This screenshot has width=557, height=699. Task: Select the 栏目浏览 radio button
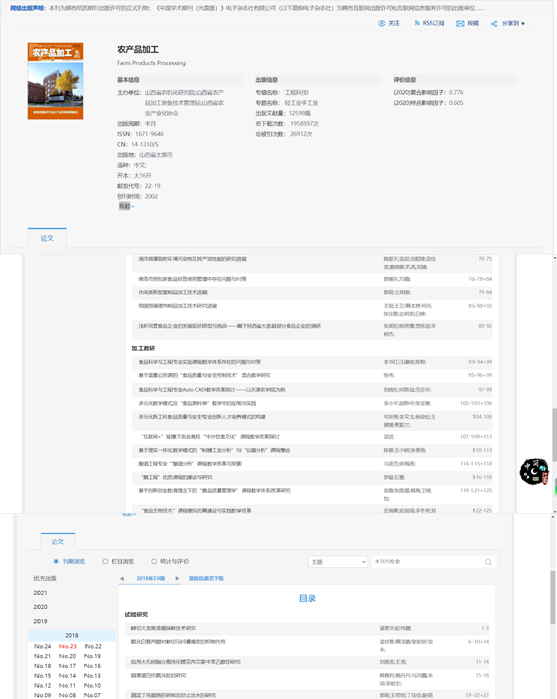[x=105, y=562]
